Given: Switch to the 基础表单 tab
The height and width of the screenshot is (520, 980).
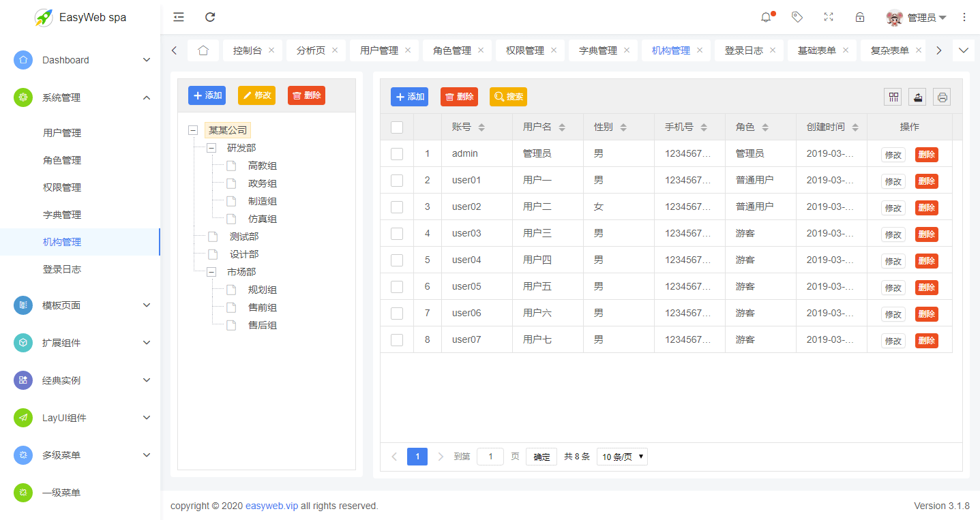Looking at the screenshot, I should [x=817, y=50].
